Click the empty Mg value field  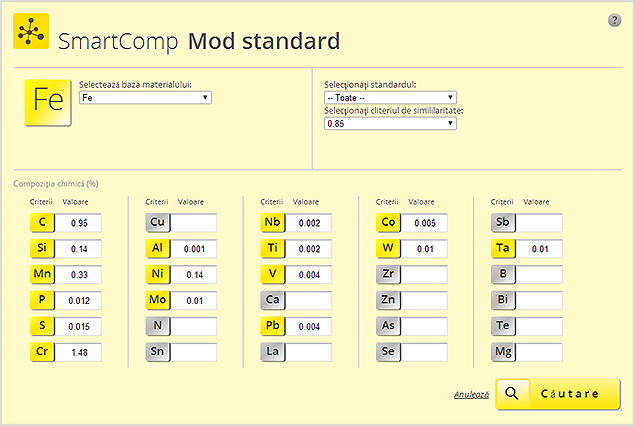click(539, 352)
